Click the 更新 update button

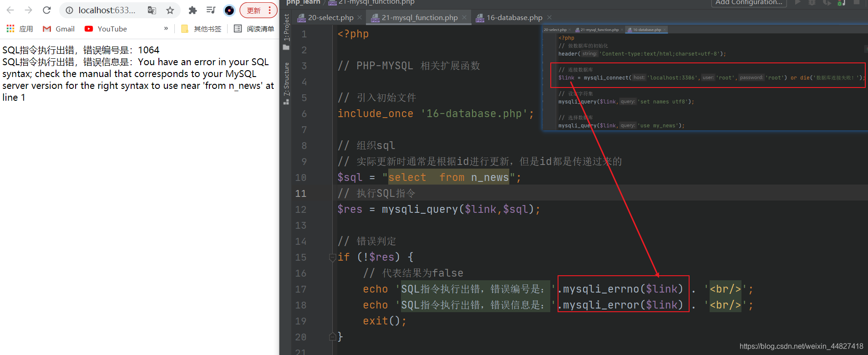point(254,10)
